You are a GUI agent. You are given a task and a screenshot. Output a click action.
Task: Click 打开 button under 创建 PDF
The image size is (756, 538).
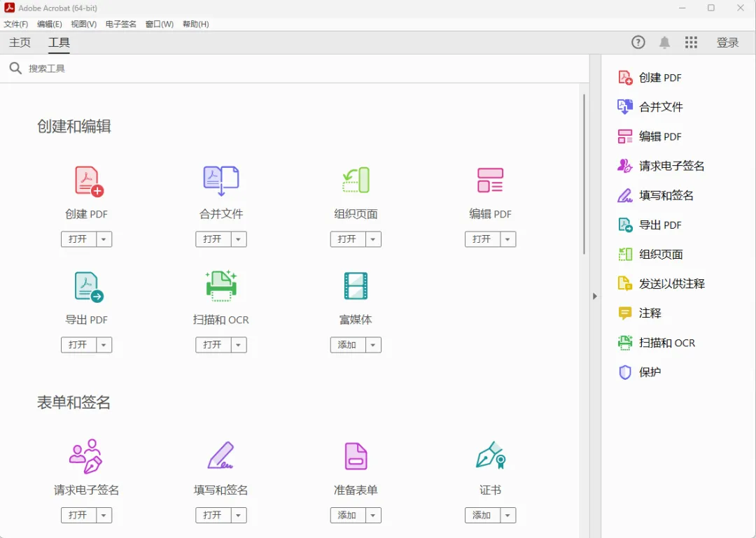pos(78,239)
